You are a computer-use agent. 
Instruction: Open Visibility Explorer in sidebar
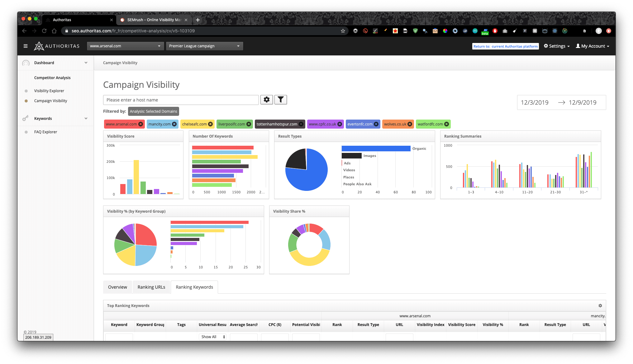(49, 91)
